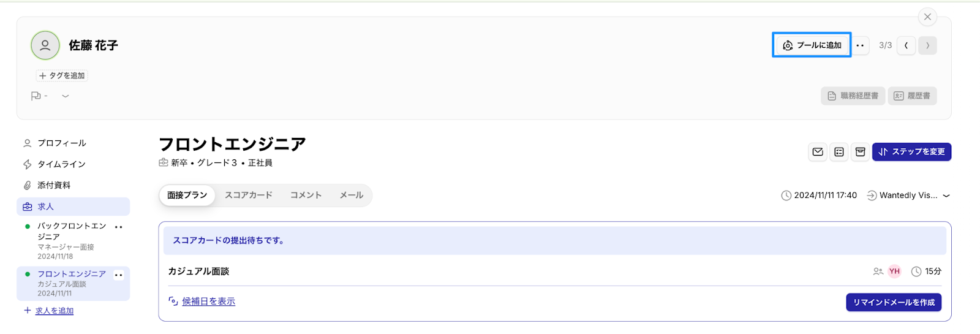Open more options beside プールに追加
The width and height of the screenshot is (980, 334).
point(860,45)
